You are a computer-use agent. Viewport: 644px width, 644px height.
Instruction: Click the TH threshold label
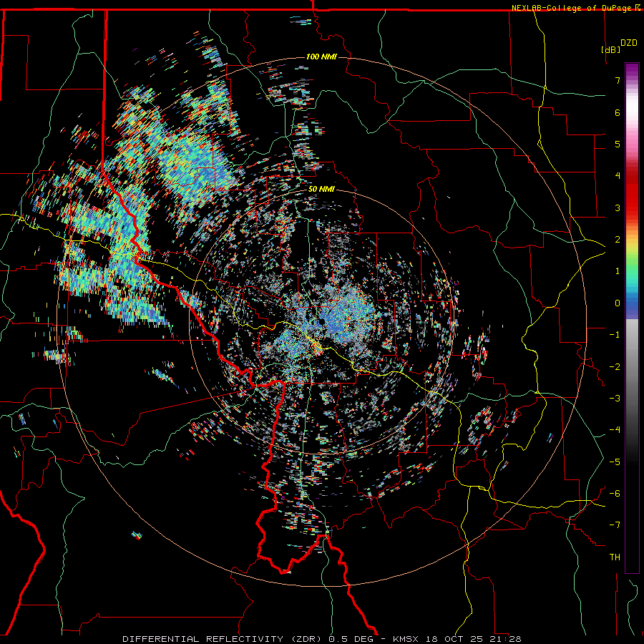click(615, 557)
